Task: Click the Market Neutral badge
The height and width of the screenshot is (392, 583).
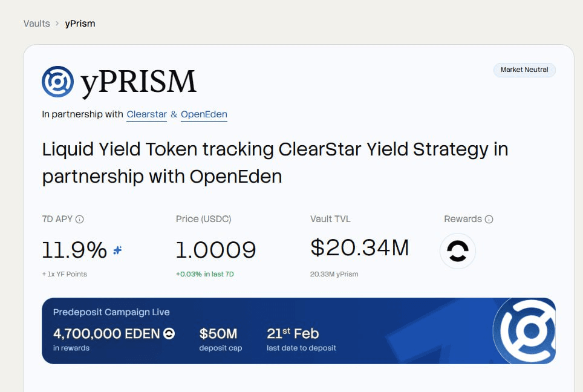Action: [524, 70]
